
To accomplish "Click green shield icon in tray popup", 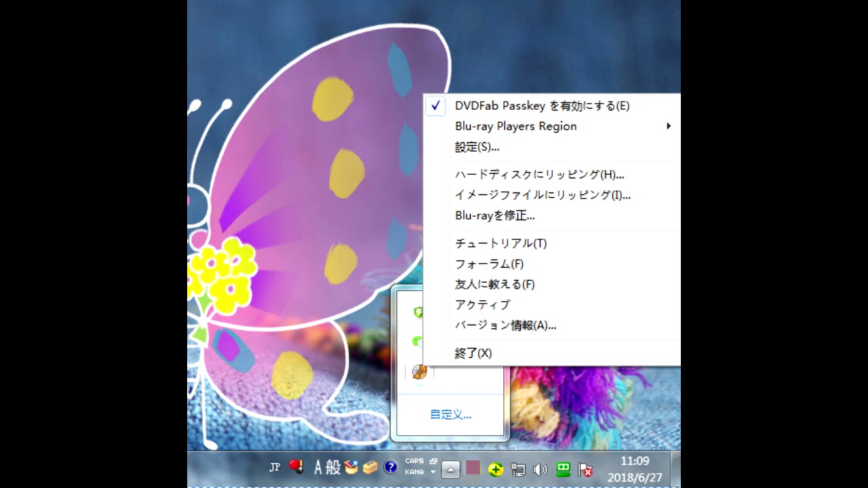I will 418,312.
